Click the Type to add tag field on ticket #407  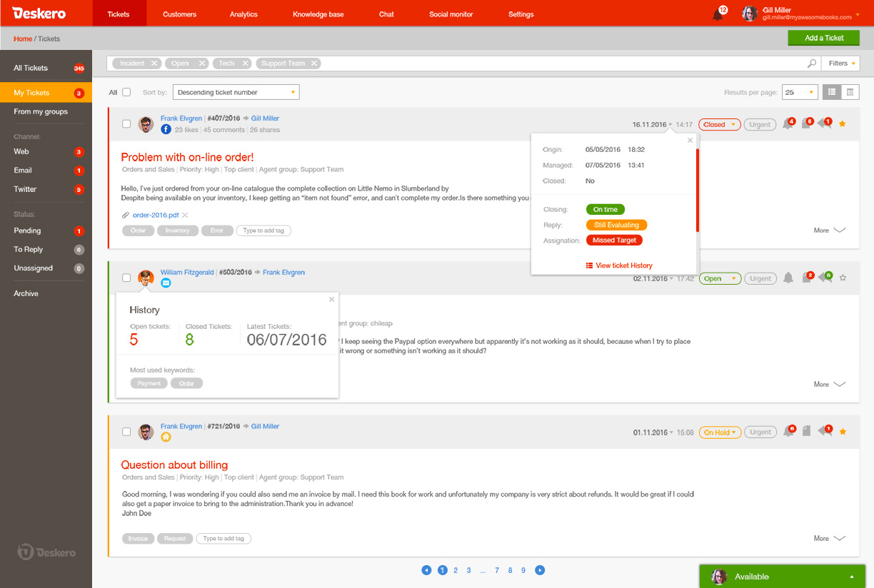(263, 230)
